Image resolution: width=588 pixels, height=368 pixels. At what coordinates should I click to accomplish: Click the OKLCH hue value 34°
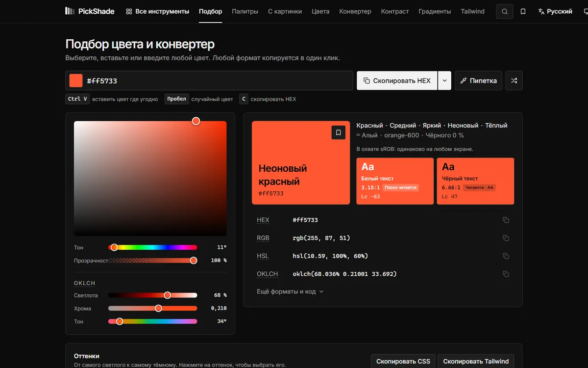(x=221, y=321)
